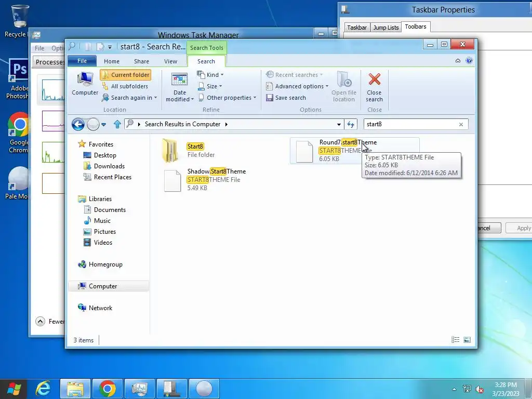Open Network in navigation pane
Image resolution: width=532 pixels, height=399 pixels.
100,308
